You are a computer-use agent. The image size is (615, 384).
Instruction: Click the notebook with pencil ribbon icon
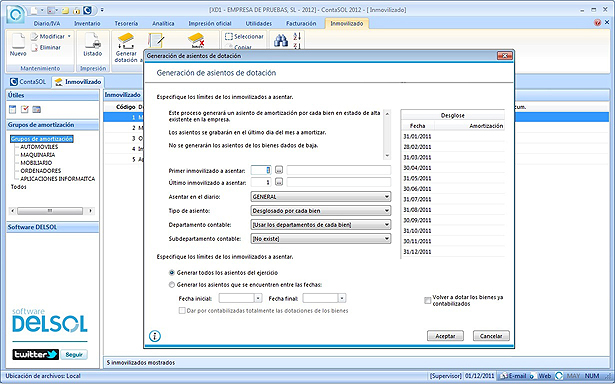[x=156, y=41]
